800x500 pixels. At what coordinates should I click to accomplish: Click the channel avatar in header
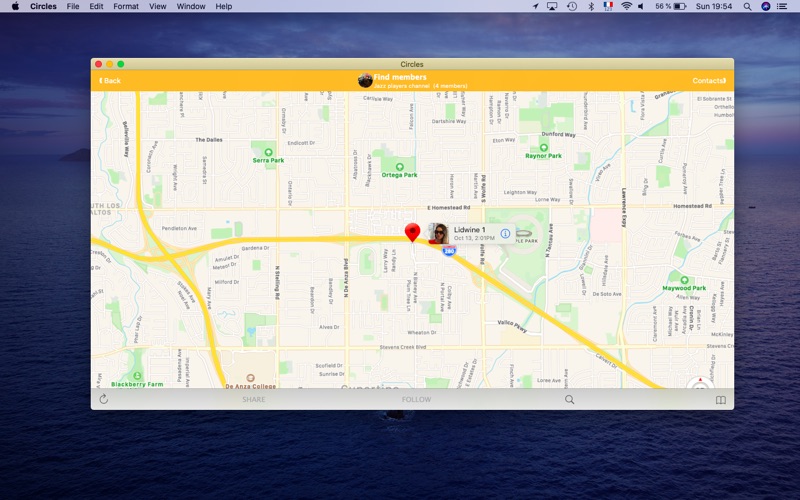pyautogui.click(x=365, y=80)
